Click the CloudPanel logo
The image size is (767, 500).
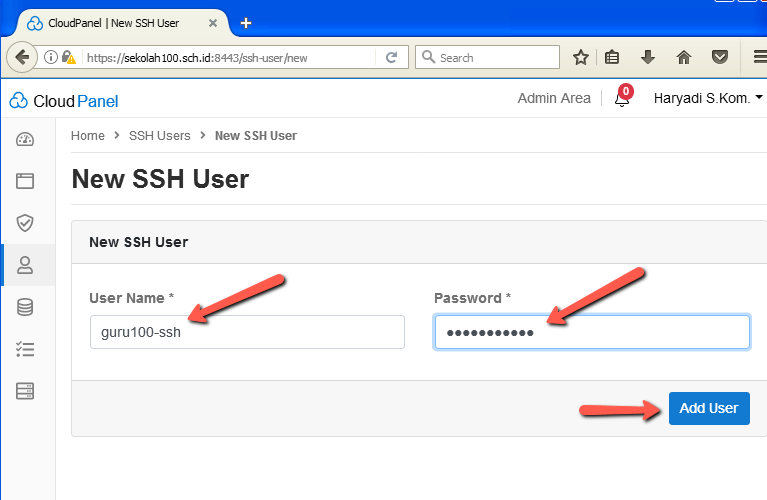point(64,100)
